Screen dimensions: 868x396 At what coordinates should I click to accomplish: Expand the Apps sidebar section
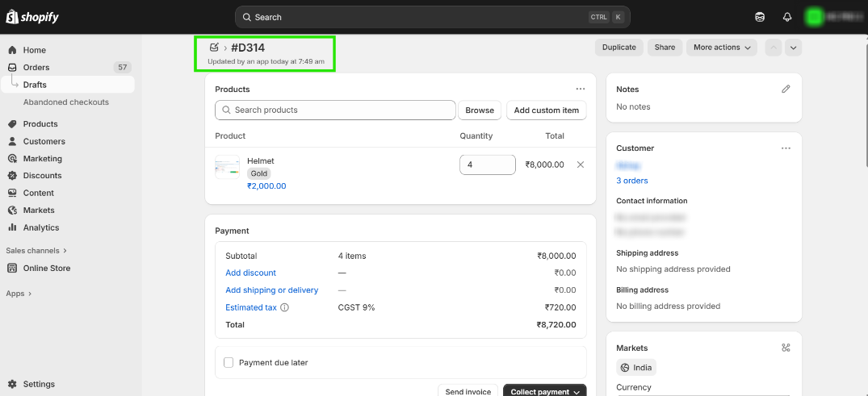point(19,294)
